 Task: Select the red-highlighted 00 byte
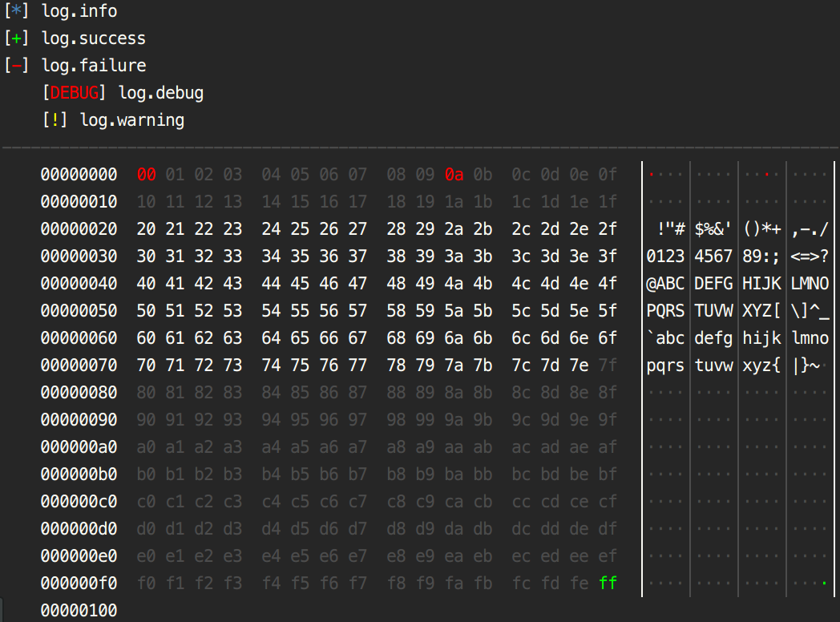[x=146, y=174]
